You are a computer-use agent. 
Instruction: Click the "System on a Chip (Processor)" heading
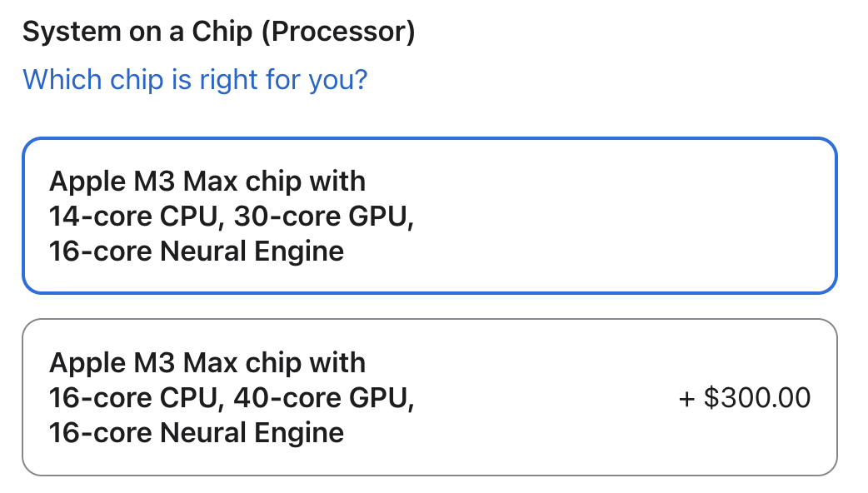click(218, 32)
